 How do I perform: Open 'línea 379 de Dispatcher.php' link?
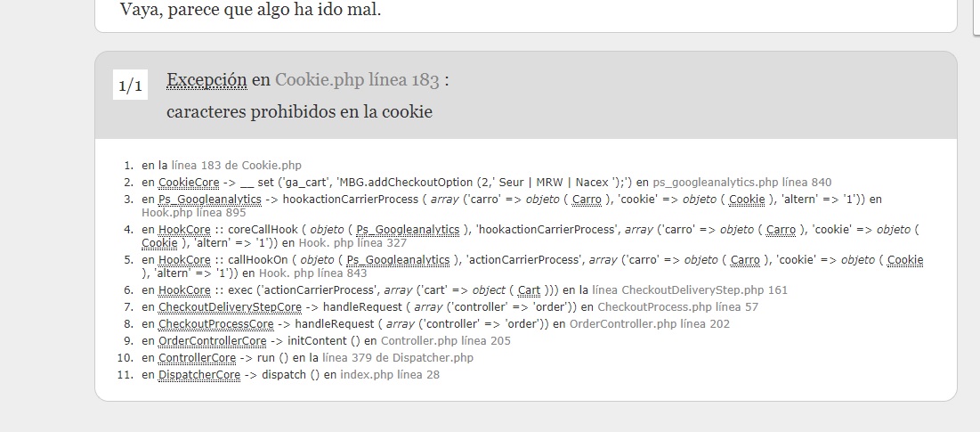398,357
